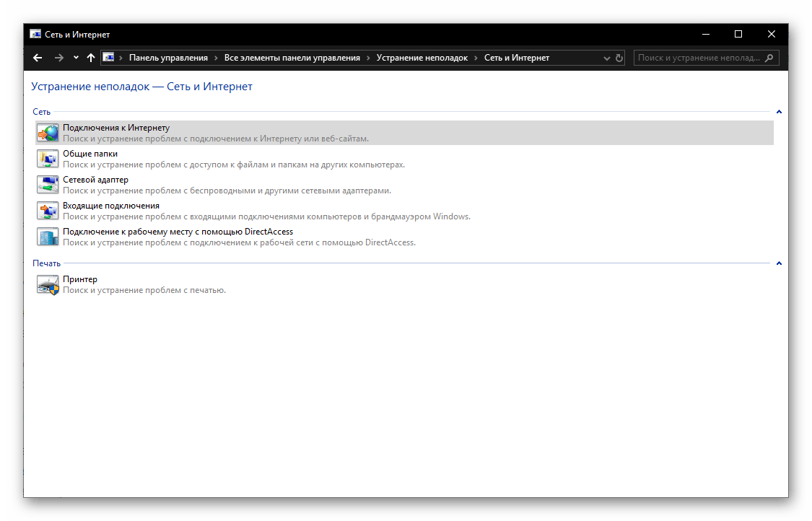Launch the Входящие подключения troubleshooter link
Screen dimensions: 812x521
click(x=110, y=206)
